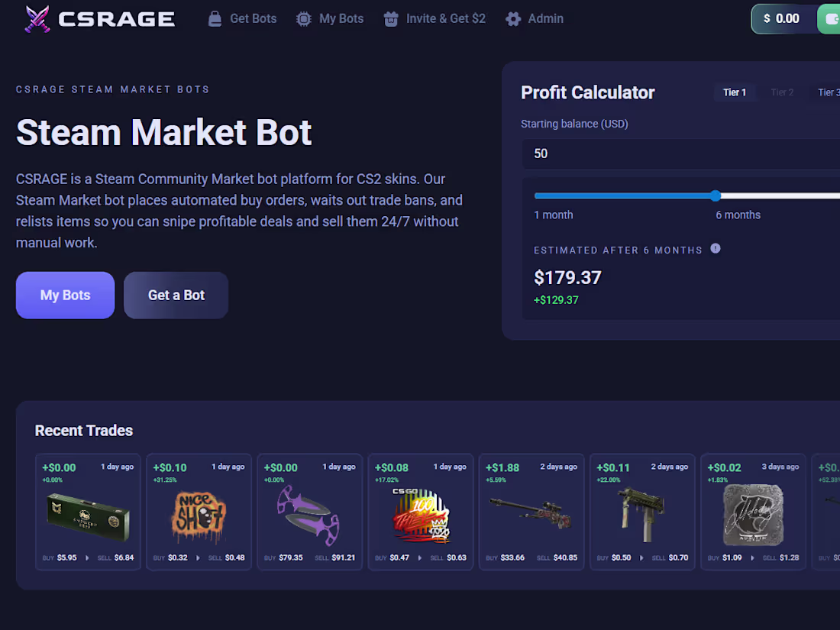Click the My Bots button

[x=65, y=296]
